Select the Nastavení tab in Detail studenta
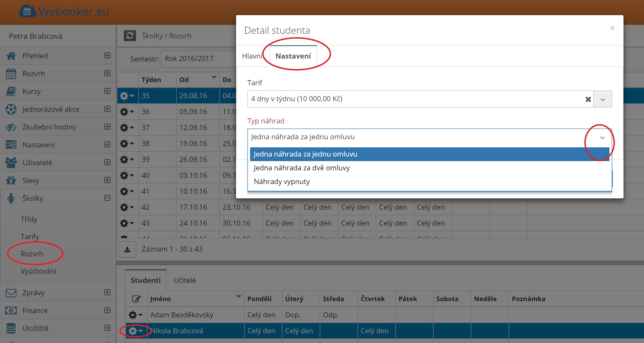Viewport: 644px width, 343px height. click(293, 56)
